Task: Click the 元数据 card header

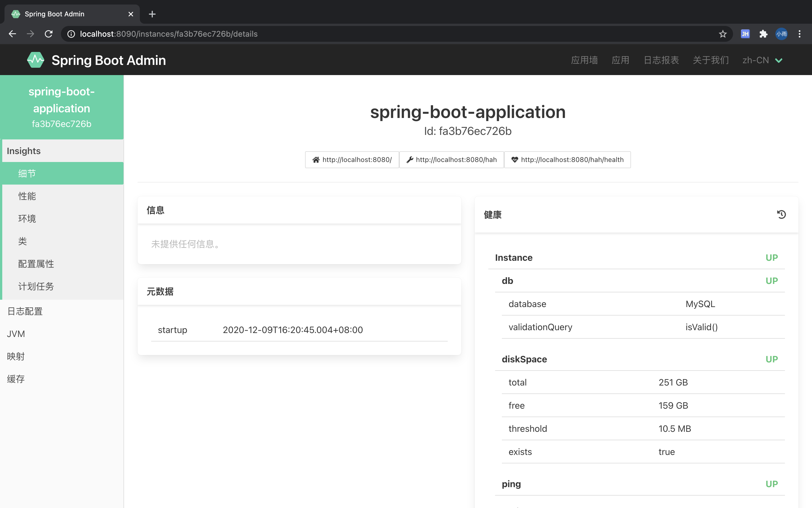Action: coord(299,291)
